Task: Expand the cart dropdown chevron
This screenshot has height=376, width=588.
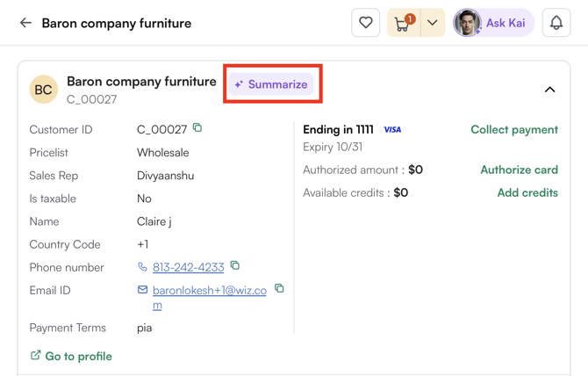Action: [433, 23]
